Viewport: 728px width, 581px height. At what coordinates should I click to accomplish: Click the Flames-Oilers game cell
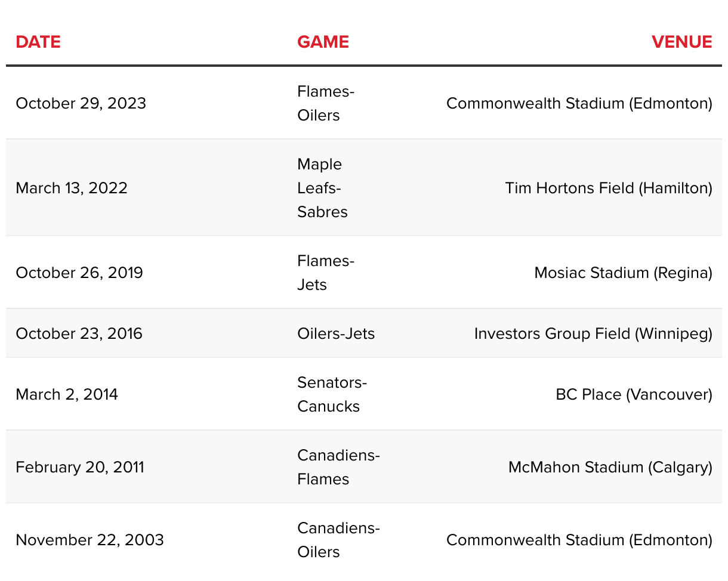(x=326, y=103)
